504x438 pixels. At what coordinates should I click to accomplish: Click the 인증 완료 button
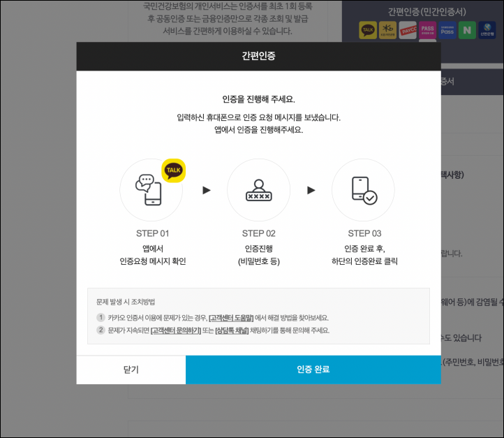(x=313, y=370)
